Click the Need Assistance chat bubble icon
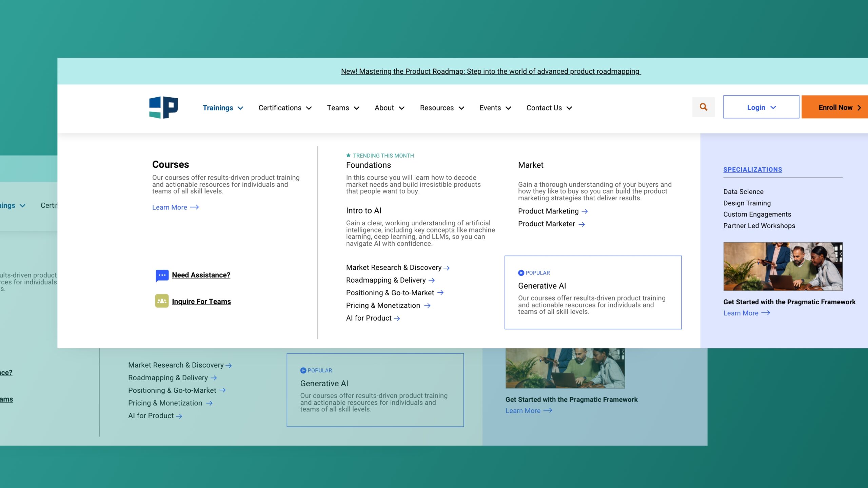Viewport: 868px width, 488px height. [162, 275]
